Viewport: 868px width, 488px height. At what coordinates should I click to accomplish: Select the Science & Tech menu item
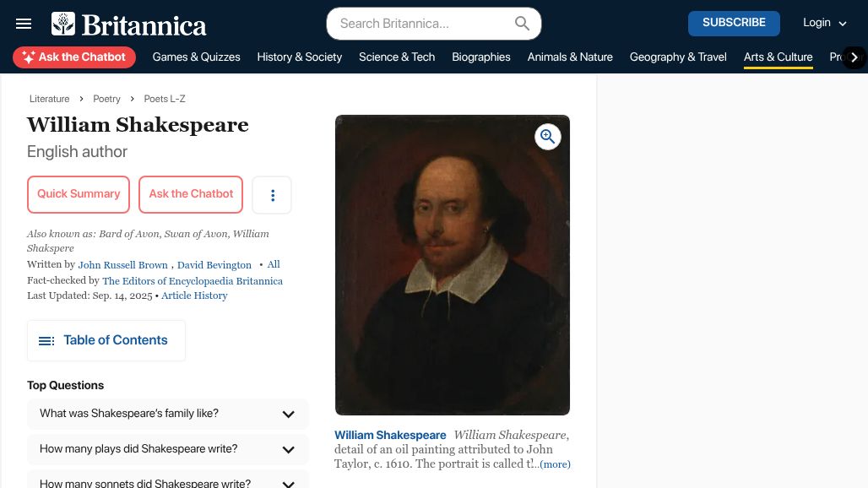pyautogui.click(x=397, y=57)
